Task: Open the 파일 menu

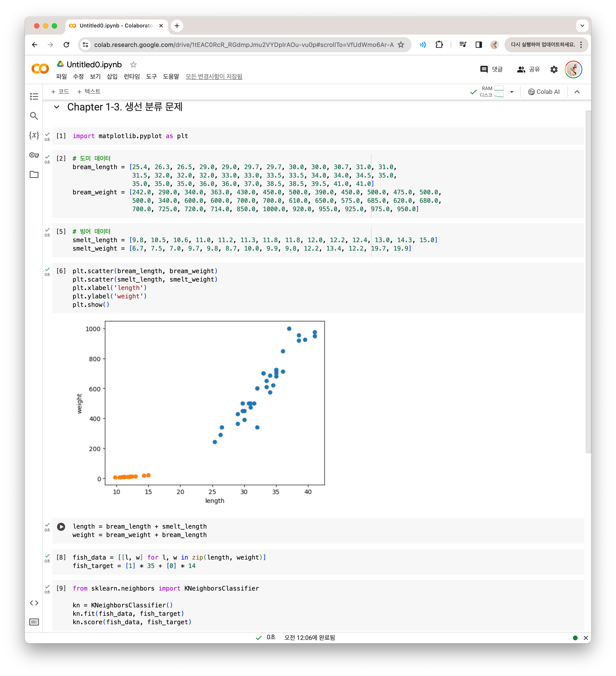Action: [61, 76]
